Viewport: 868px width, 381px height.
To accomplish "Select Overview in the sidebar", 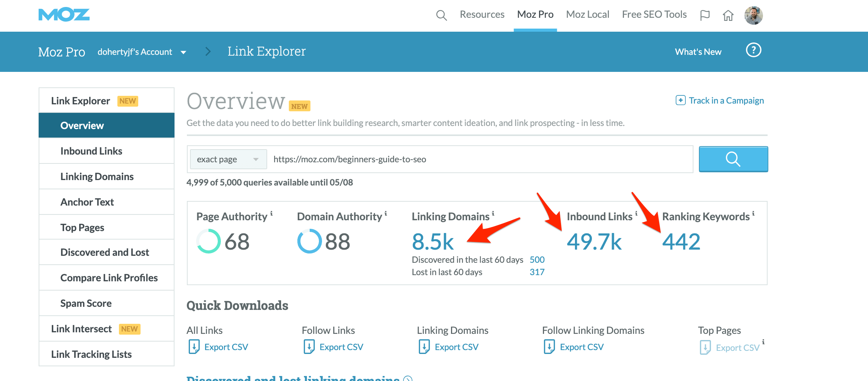I will pos(107,125).
